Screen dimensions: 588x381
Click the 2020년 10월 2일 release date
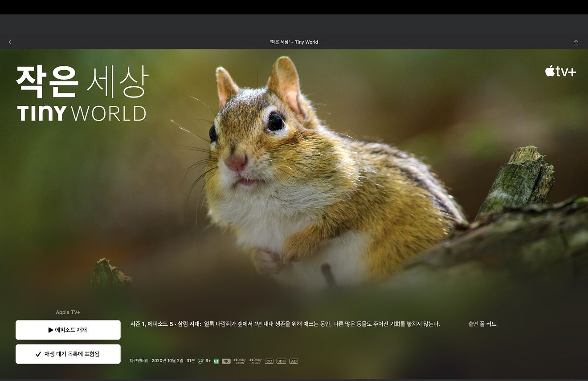[167, 361]
